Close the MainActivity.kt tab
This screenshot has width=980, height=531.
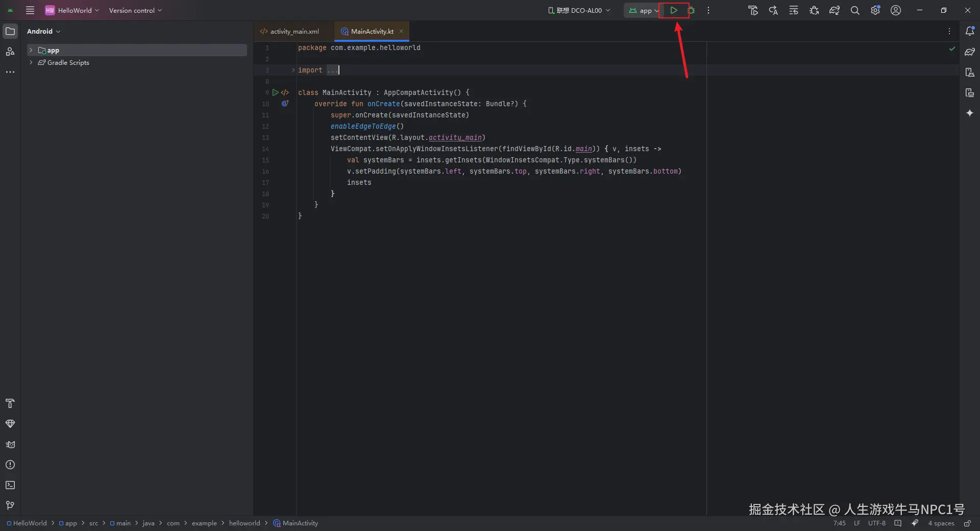[x=401, y=31]
